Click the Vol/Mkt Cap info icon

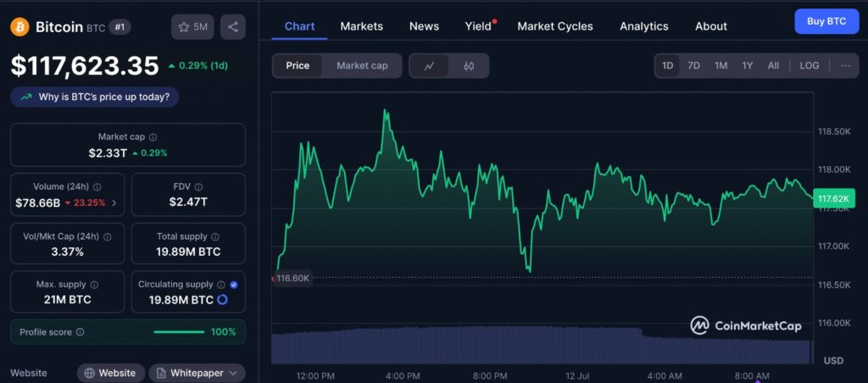[108, 236]
